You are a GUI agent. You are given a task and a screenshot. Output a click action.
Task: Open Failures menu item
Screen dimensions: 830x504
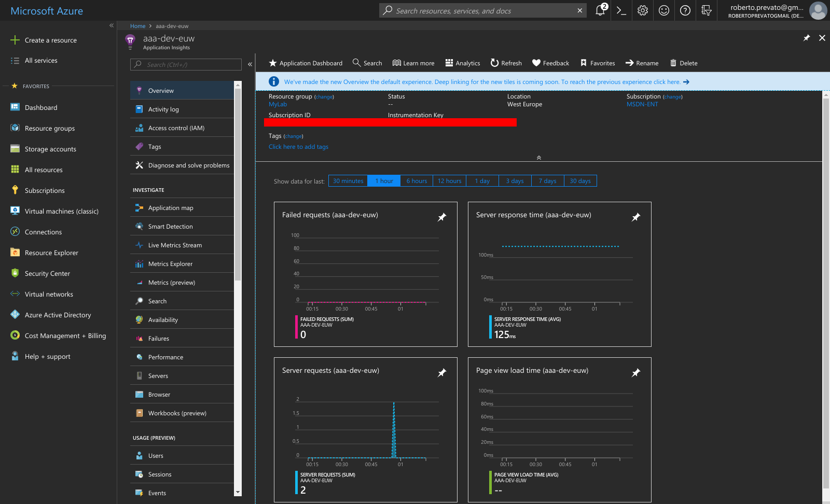coord(182,339)
